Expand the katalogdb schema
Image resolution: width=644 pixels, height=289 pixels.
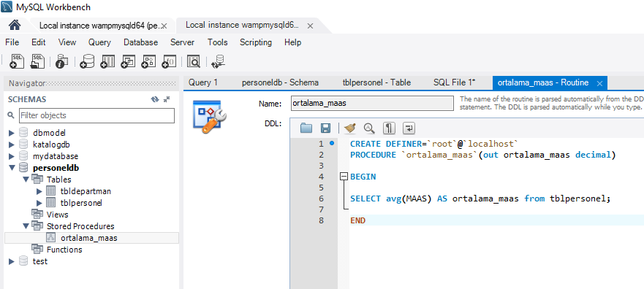coord(12,144)
